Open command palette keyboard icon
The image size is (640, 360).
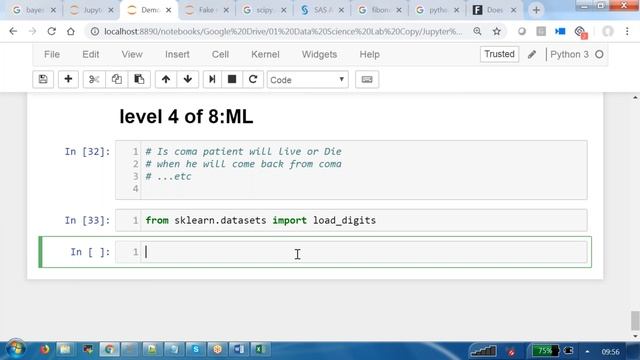point(367,79)
